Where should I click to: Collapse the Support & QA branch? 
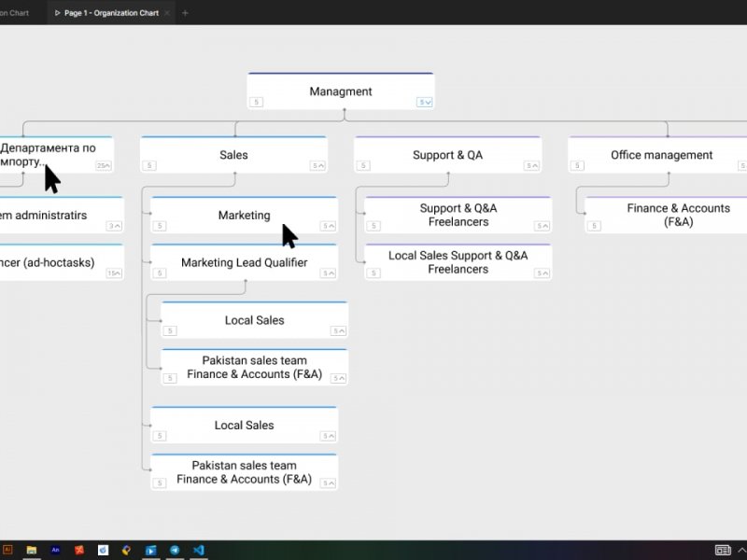click(x=531, y=166)
